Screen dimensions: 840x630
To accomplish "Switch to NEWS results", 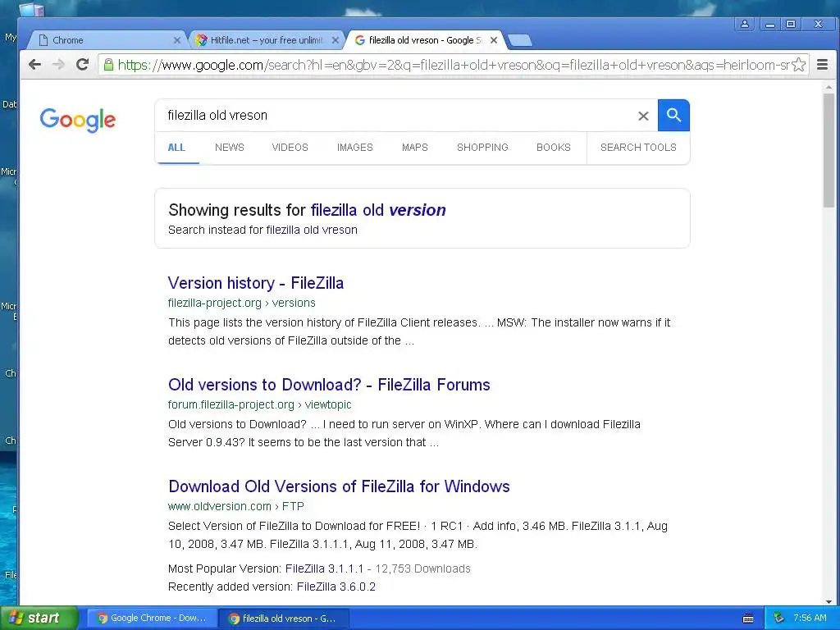I will pos(230,148).
